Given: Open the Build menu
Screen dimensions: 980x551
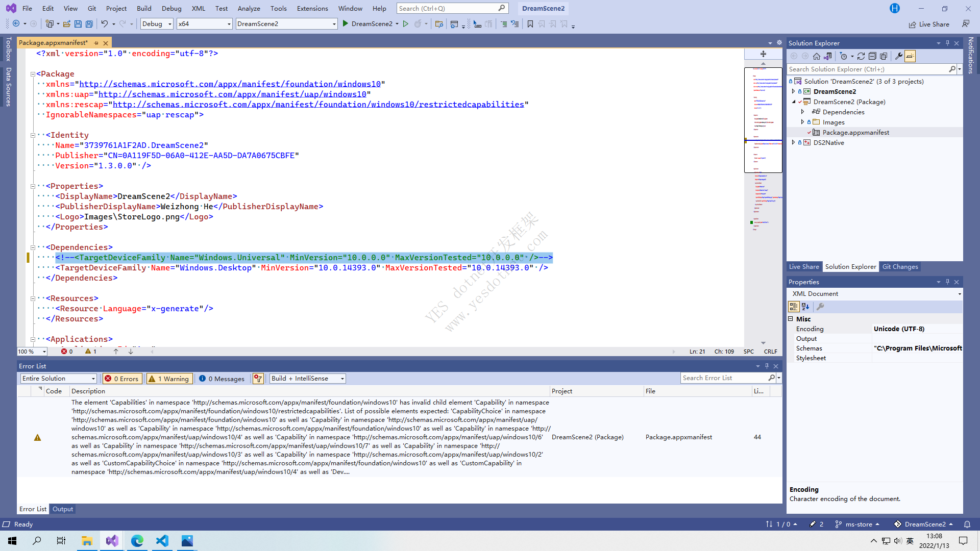Looking at the screenshot, I should 144,8.
